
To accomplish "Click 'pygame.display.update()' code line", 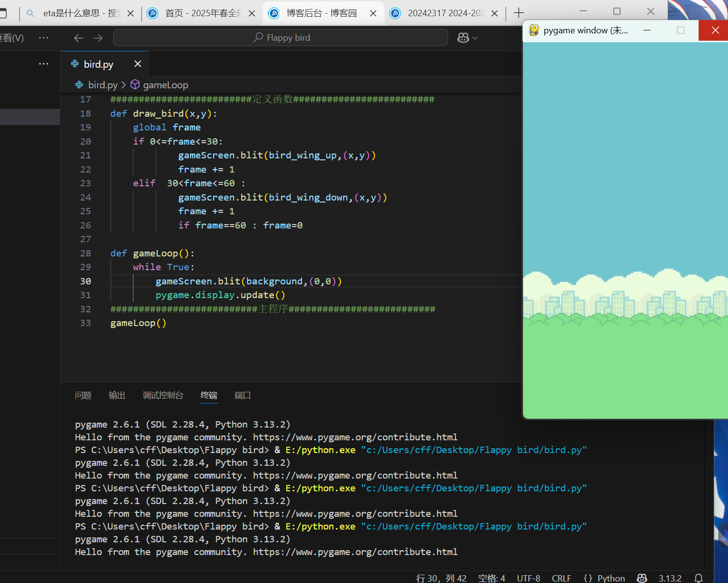I will (x=220, y=295).
